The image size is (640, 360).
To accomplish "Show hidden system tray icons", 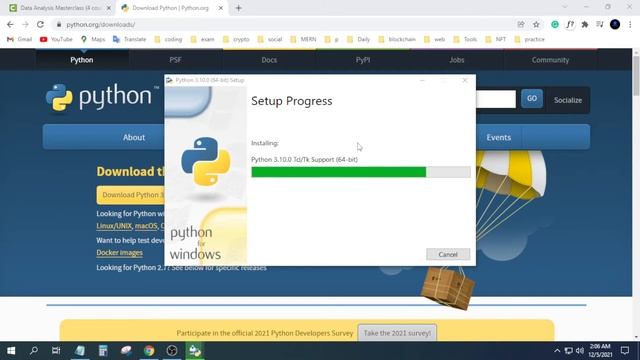I will point(557,351).
